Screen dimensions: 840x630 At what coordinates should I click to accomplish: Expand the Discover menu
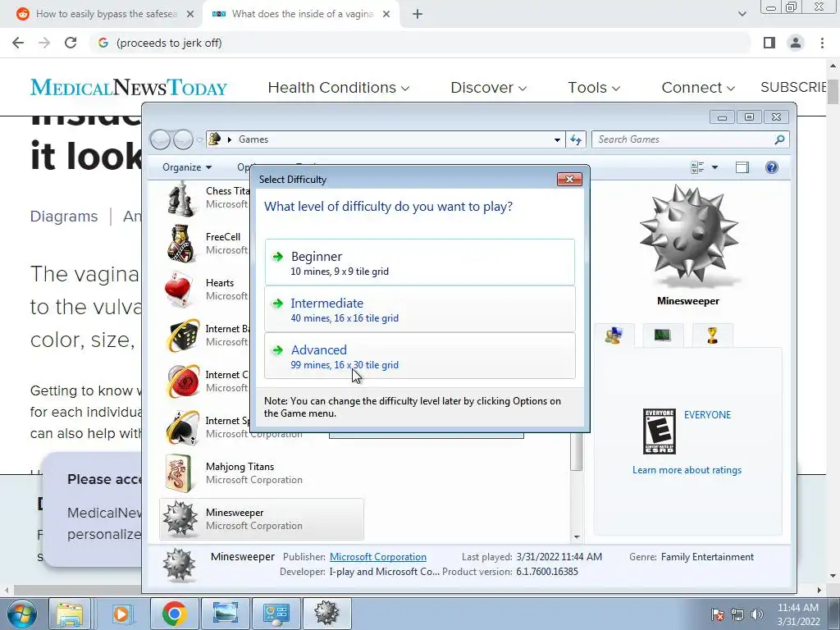point(489,87)
